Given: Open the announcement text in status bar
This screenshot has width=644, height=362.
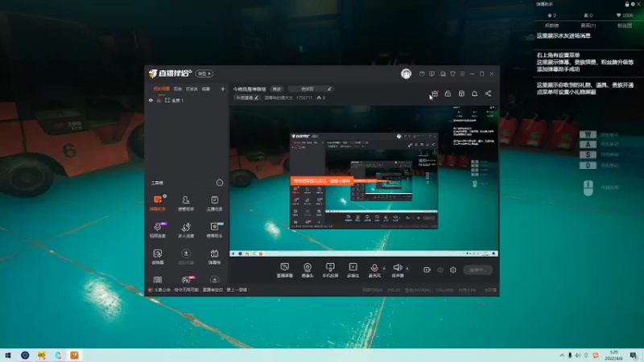Looking at the screenshot, I should coord(200,290).
